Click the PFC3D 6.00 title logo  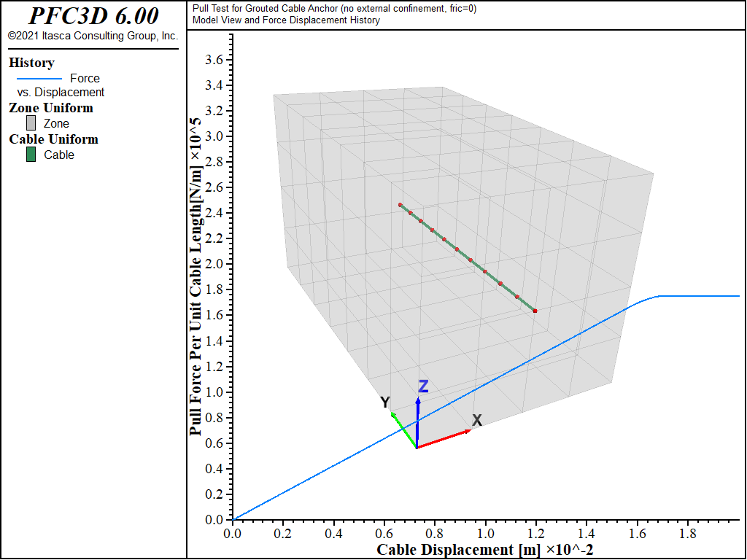pos(93,16)
